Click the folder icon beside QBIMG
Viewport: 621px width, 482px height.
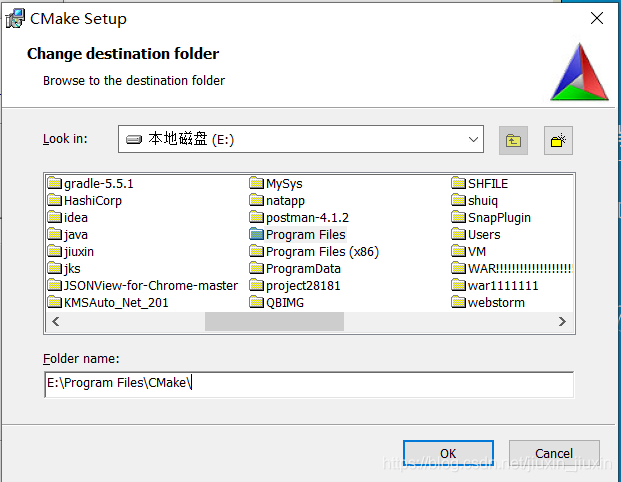(x=257, y=303)
